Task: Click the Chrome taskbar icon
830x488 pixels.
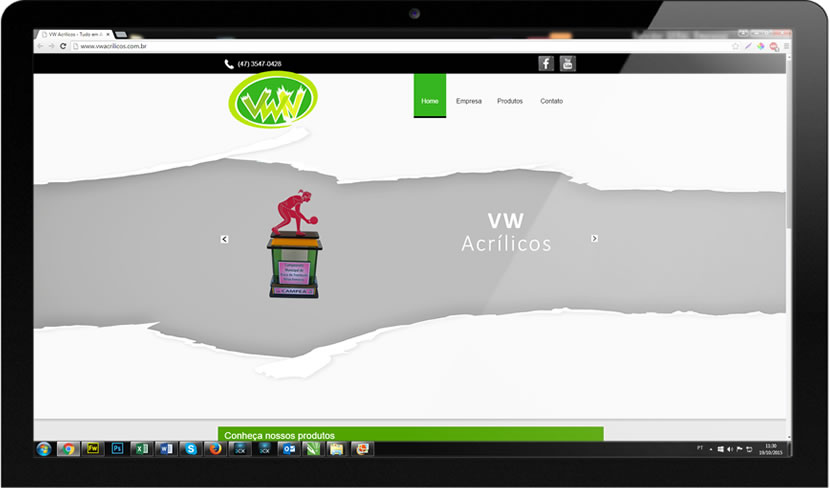Action: [x=68, y=449]
